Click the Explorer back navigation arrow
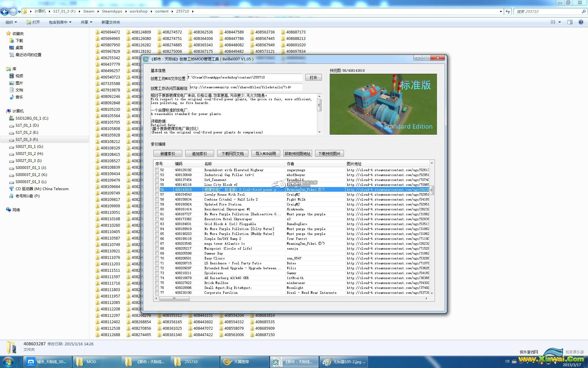This screenshot has height=368, width=588. click(x=5, y=12)
